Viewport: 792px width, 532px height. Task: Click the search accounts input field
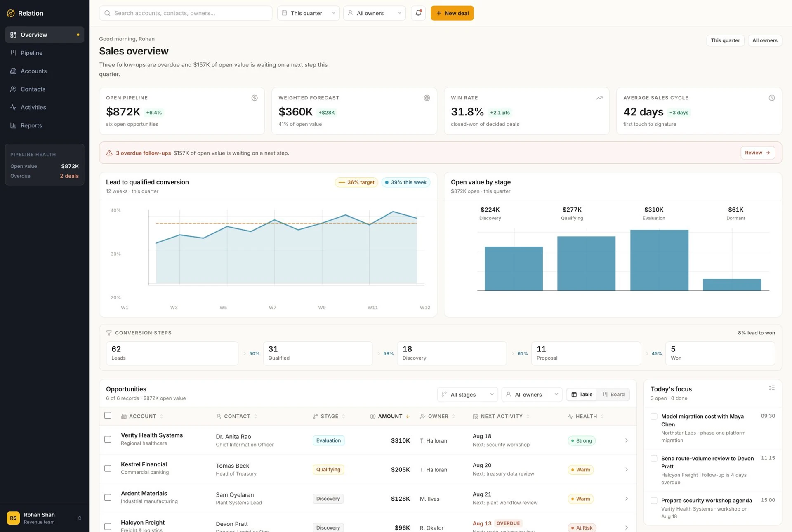(186, 13)
